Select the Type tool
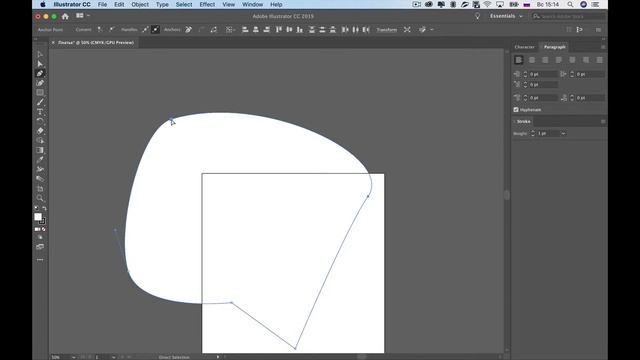640x360 pixels. [40, 112]
